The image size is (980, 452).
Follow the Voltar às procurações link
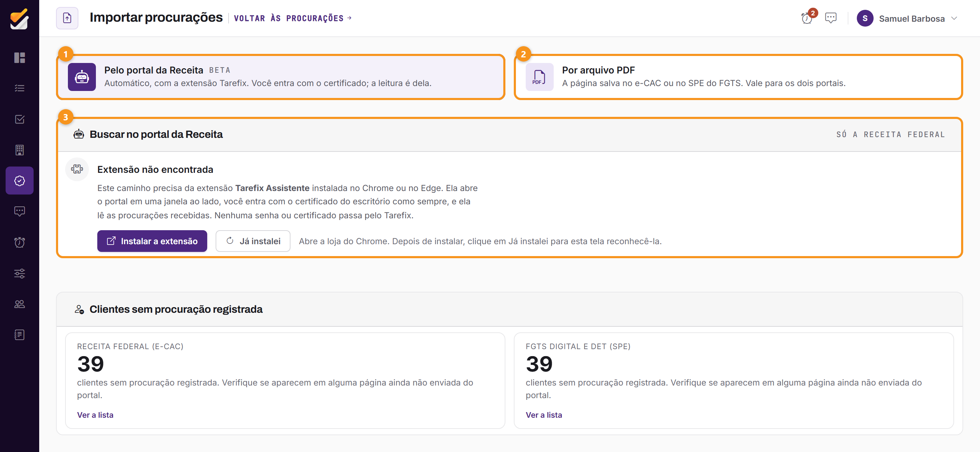pyautogui.click(x=293, y=18)
